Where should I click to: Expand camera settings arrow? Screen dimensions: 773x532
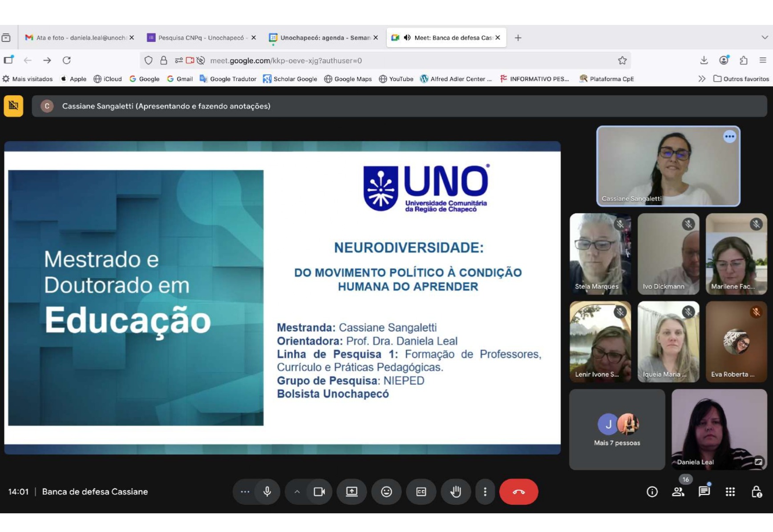click(x=297, y=492)
